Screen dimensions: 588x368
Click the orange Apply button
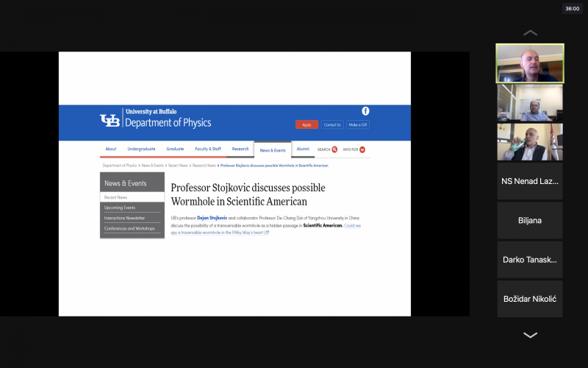[306, 124]
